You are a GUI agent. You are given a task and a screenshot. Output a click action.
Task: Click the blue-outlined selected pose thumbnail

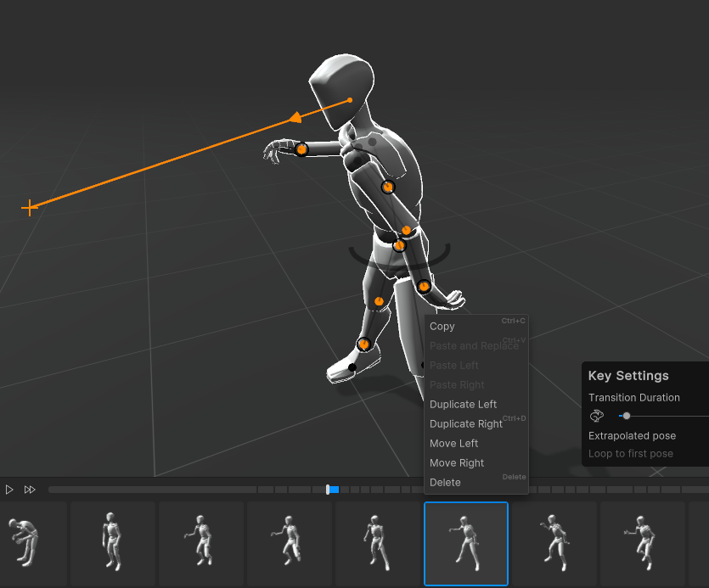pyautogui.click(x=466, y=544)
